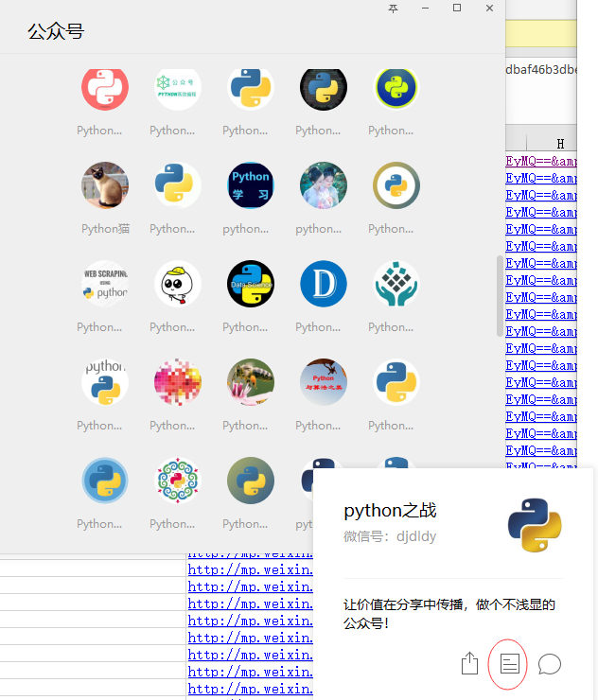Open the avatar with 'python' wordmark above logo
Image resolution: width=598 pixels, height=700 pixels.
(x=105, y=382)
